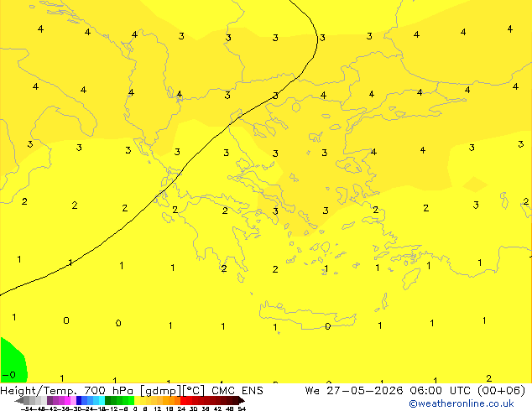Viewport: 532px width, 411px height.
Task: Click the "(00+06)" forecast offset text
Action: (501, 391)
